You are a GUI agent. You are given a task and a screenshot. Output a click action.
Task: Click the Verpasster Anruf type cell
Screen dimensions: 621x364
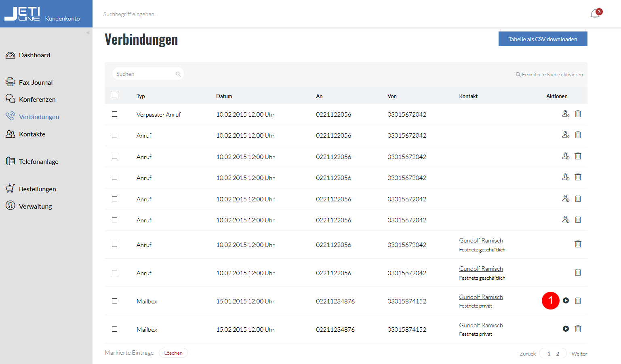point(158,115)
